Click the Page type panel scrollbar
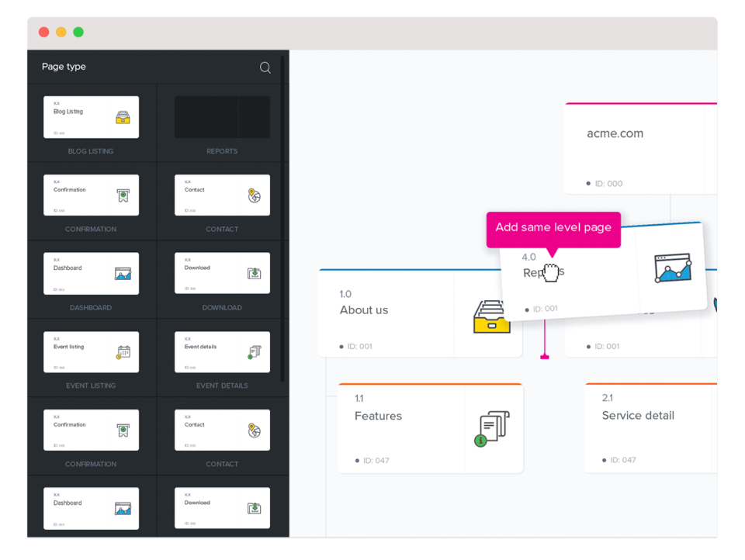Image resolution: width=745 pixels, height=560 pixels. tap(282, 219)
